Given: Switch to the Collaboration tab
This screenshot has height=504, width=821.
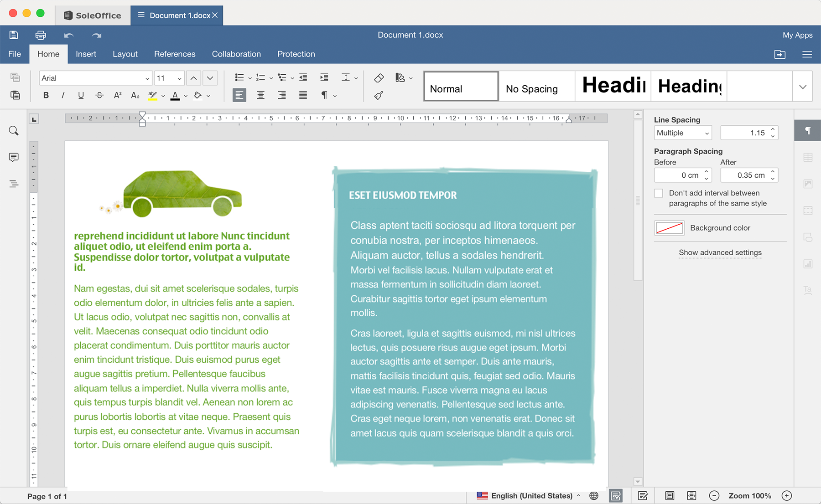Looking at the screenshot, I should [x=236, y=54].
